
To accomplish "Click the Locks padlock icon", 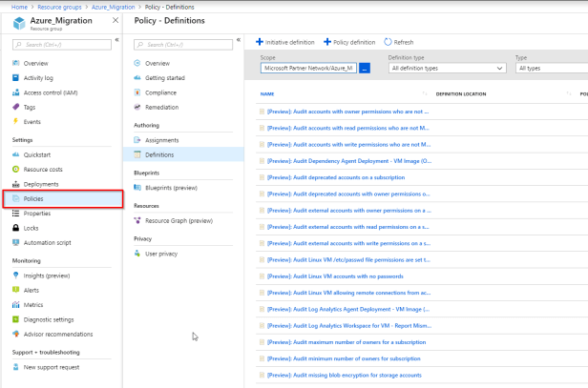I will click(x=14, y=228).
